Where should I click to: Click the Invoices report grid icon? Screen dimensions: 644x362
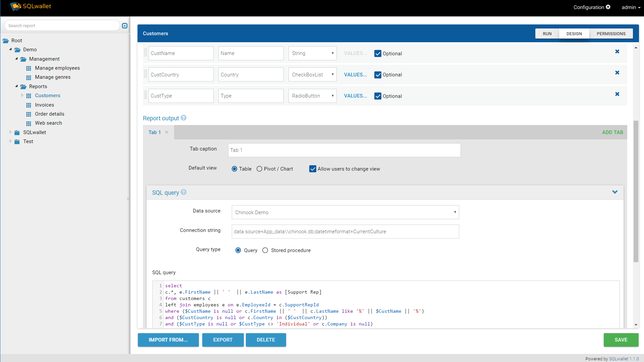(29, 105)
